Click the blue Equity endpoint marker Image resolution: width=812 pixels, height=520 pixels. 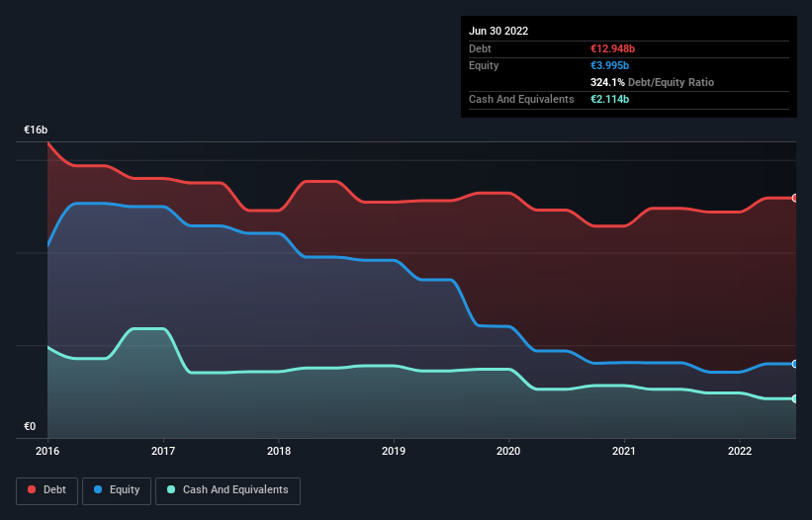coord(795,364)
